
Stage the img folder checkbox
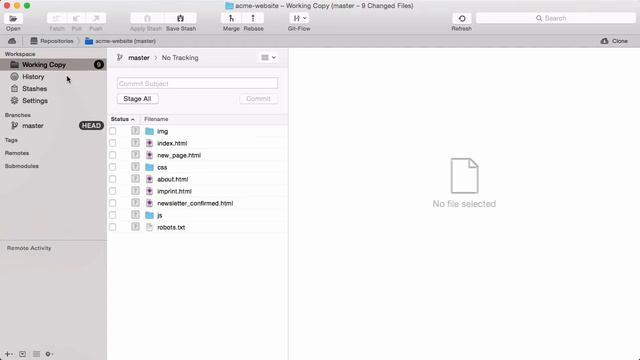click(x=113, y=131)
